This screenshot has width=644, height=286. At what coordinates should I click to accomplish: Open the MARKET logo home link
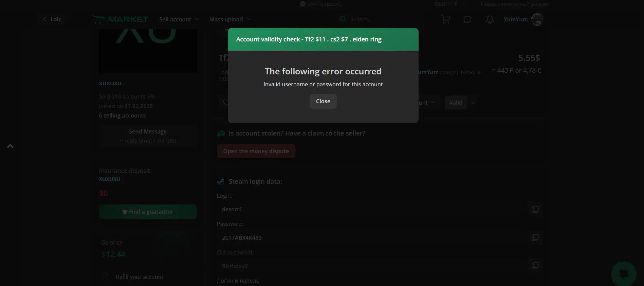click(x=121, y=19)
